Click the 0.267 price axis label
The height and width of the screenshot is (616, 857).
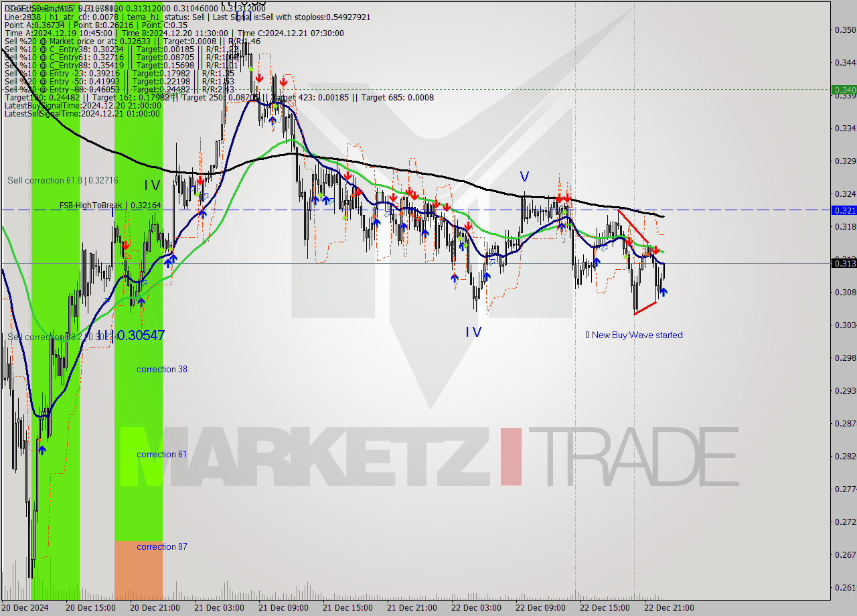(845, 554)
